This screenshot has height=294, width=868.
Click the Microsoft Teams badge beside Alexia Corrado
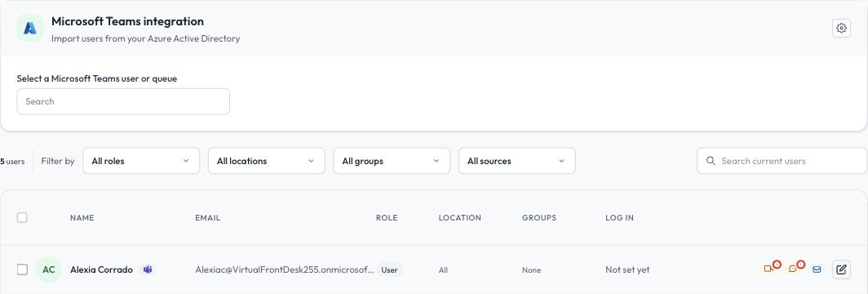coord(148,269)
